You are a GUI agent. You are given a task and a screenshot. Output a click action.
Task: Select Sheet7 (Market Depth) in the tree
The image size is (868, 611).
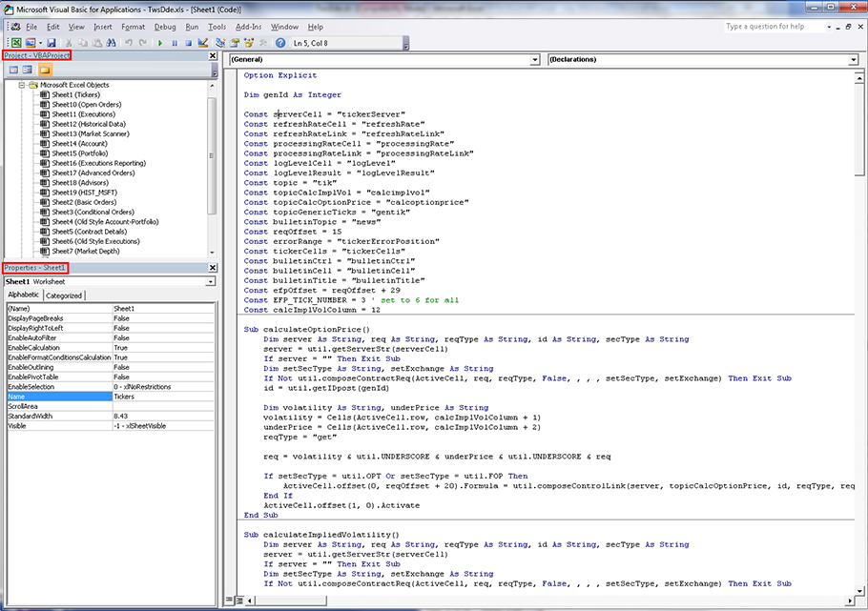tap(85, 252)
